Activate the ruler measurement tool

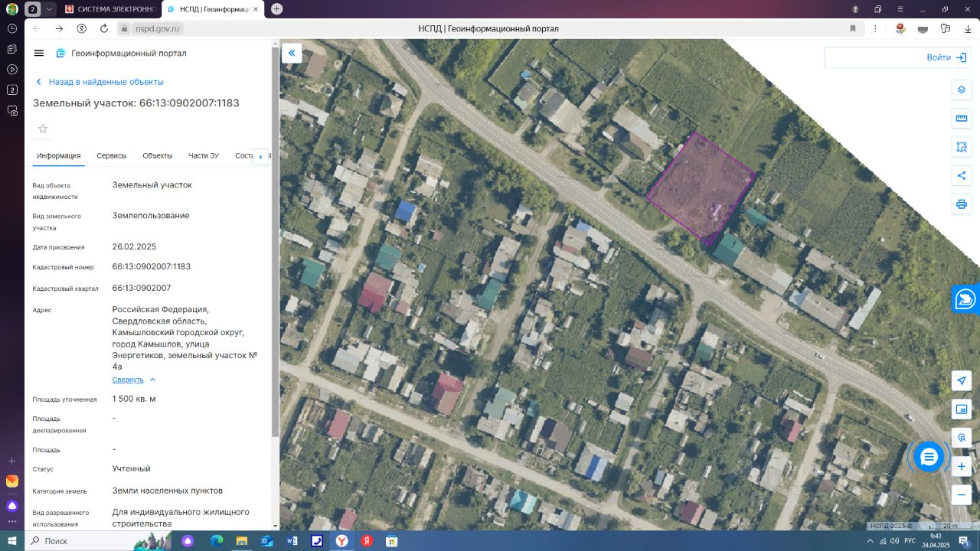click(962, 119)
